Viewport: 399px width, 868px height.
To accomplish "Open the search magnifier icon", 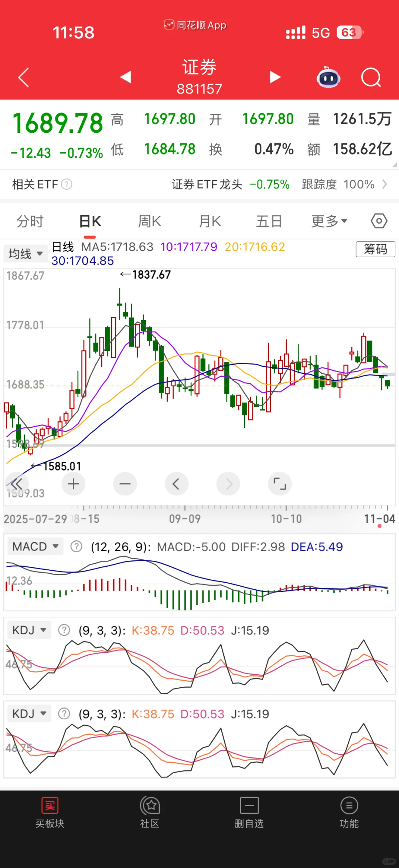I will point(371,77).
